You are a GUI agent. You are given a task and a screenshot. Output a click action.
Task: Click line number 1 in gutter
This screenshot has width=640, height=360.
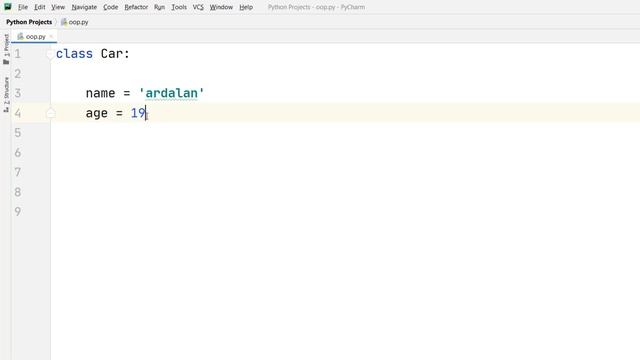tap(18, 54)
